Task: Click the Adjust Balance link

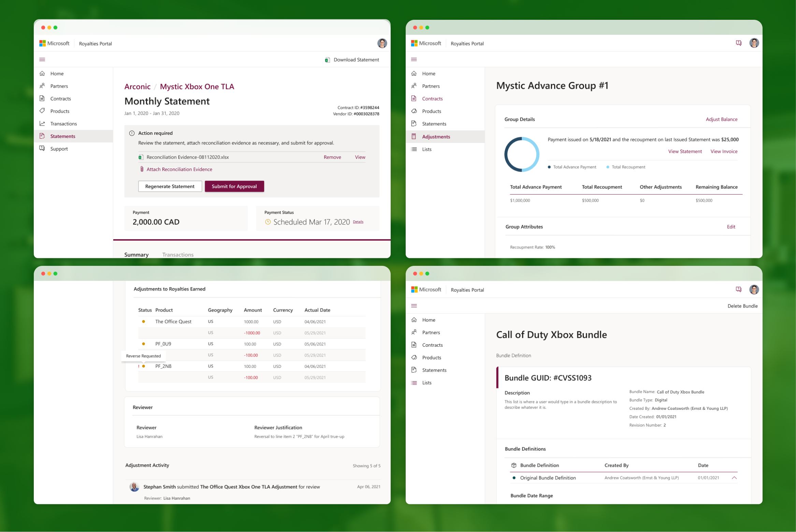Action: [721, 119]
